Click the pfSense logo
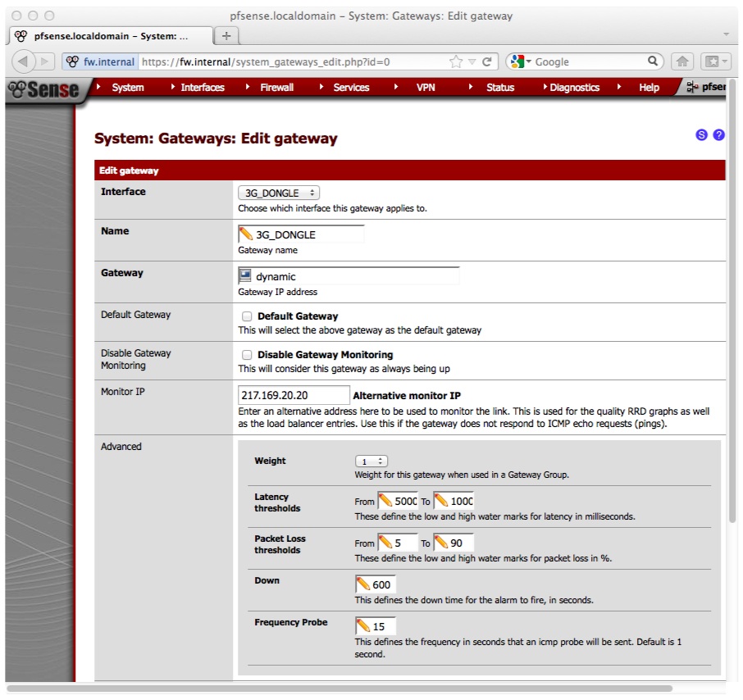 point(45,89)
